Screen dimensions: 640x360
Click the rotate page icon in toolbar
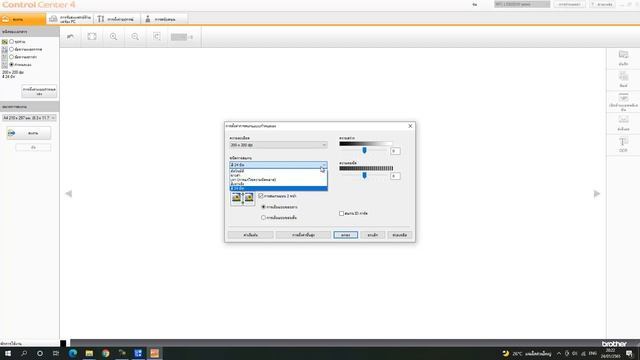pos(157,37)
